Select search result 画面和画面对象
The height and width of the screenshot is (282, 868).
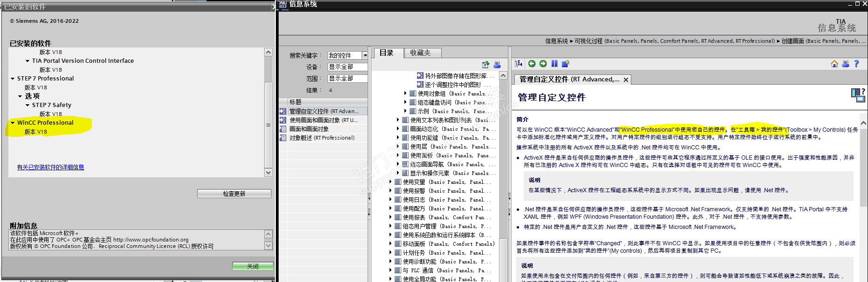click(309, 129)
